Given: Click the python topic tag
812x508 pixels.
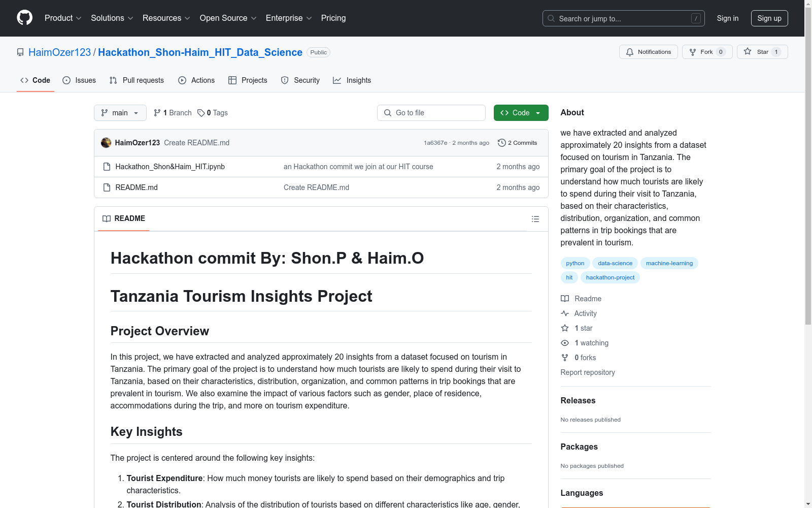Looking at the screenshot, I should click(575, 263).
